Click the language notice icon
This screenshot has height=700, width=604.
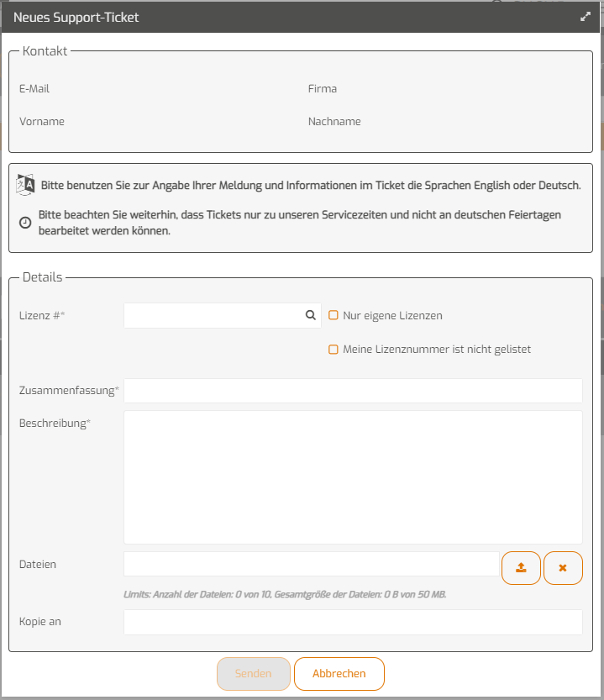point(24,179)
